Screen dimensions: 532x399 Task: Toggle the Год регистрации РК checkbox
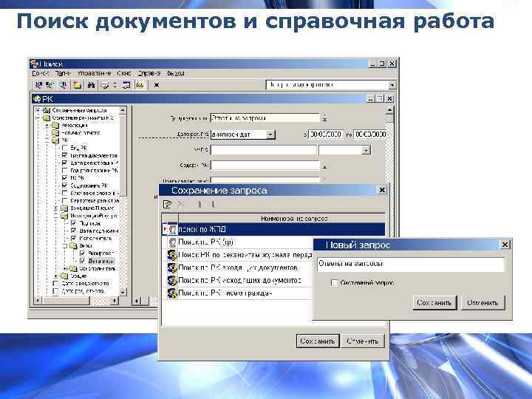tap(64, 171)
